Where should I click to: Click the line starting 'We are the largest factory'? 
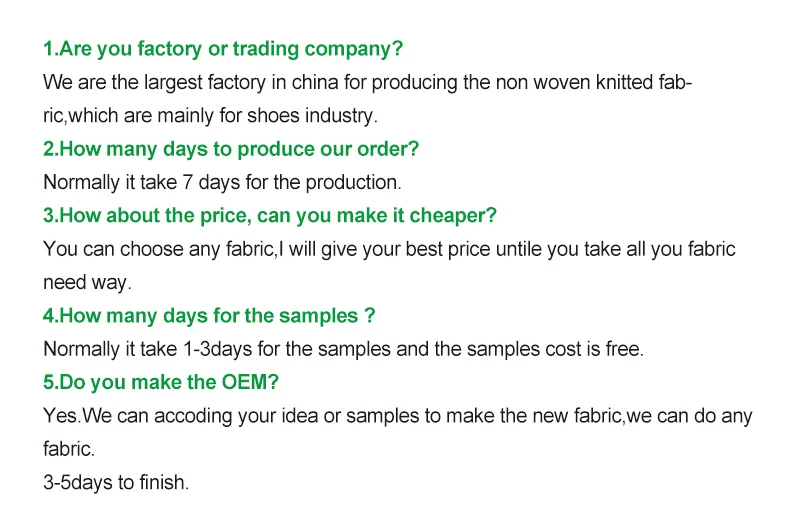368,82
